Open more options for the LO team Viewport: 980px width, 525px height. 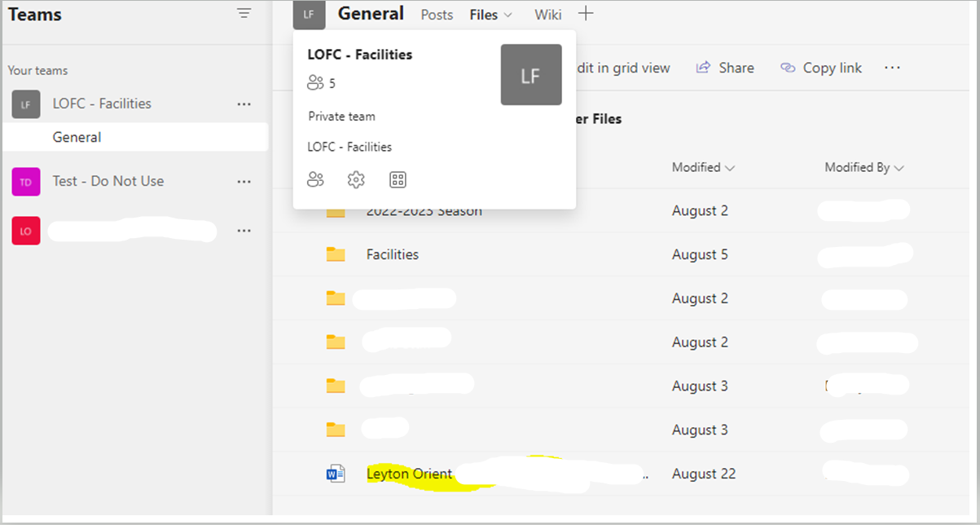(x=244, y=231)
